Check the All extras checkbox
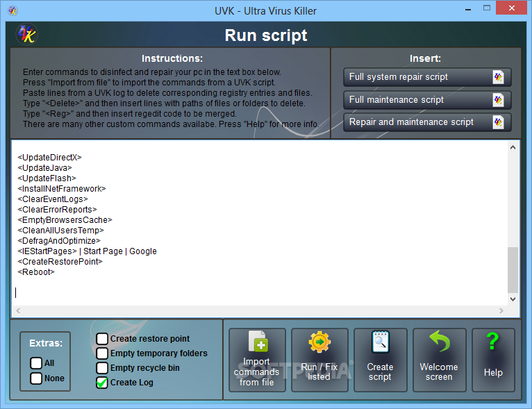The width and height of the screenshot is (532, 409). pos(36,363)
